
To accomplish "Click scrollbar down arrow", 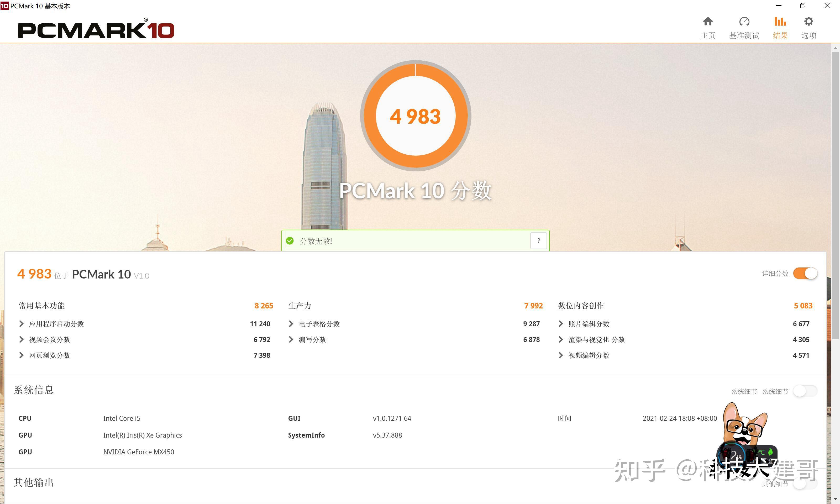I will point(835,499).
